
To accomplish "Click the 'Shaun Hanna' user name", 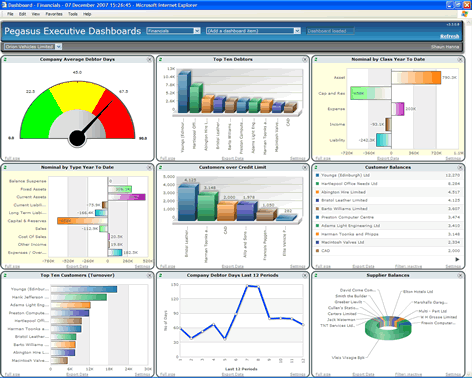I will 445,47.
